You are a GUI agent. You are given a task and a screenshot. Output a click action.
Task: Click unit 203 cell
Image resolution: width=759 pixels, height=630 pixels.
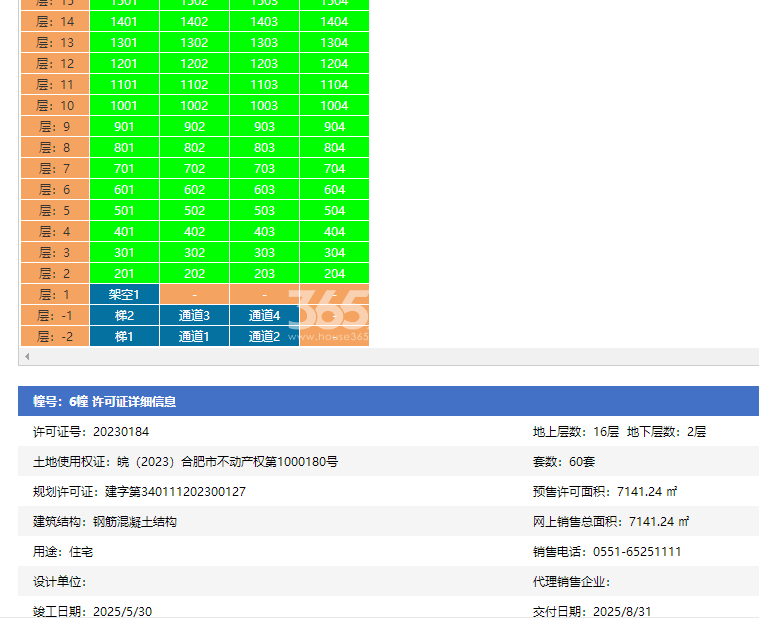pyautogui.click(x=264, y=273)
